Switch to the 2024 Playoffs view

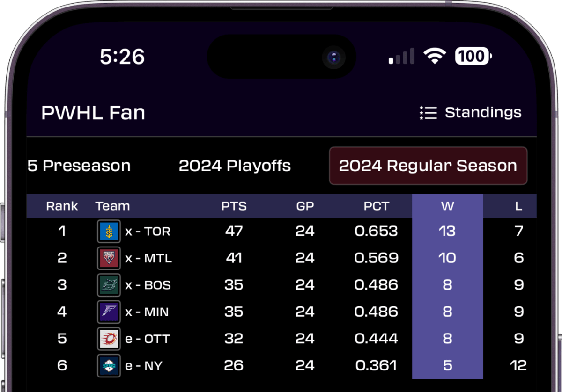235,166
